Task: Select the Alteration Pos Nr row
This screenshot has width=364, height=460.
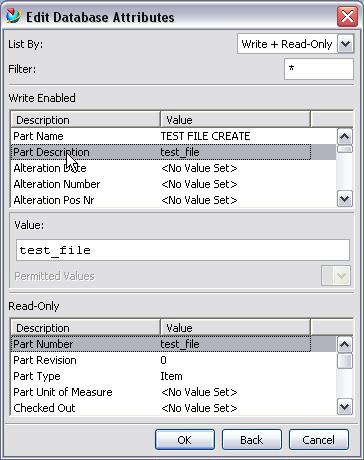Action: (173, 200)
